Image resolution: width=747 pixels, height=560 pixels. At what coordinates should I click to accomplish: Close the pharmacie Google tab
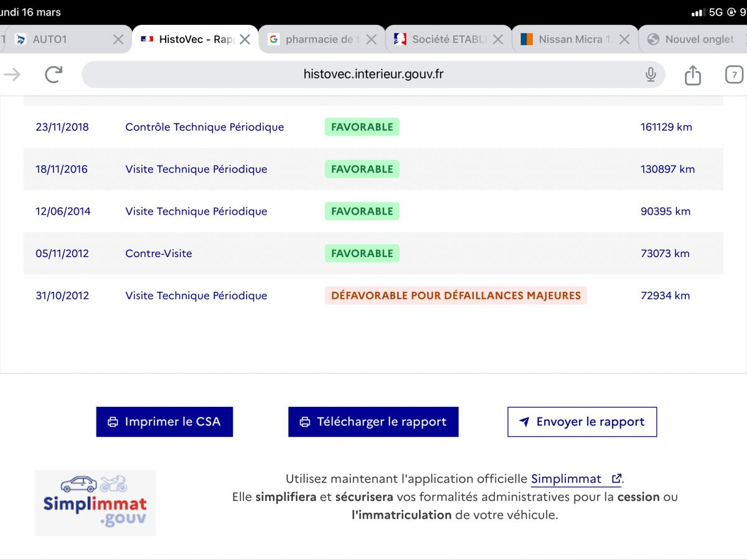point(372,39)
